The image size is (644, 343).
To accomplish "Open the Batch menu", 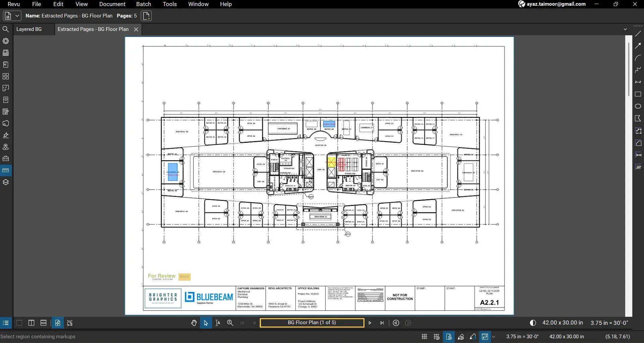I will [144, 4].
